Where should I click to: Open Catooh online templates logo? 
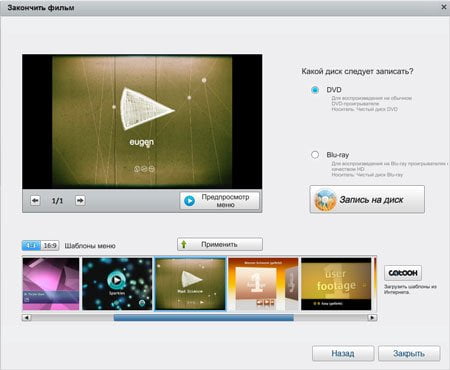pos(403,273)
